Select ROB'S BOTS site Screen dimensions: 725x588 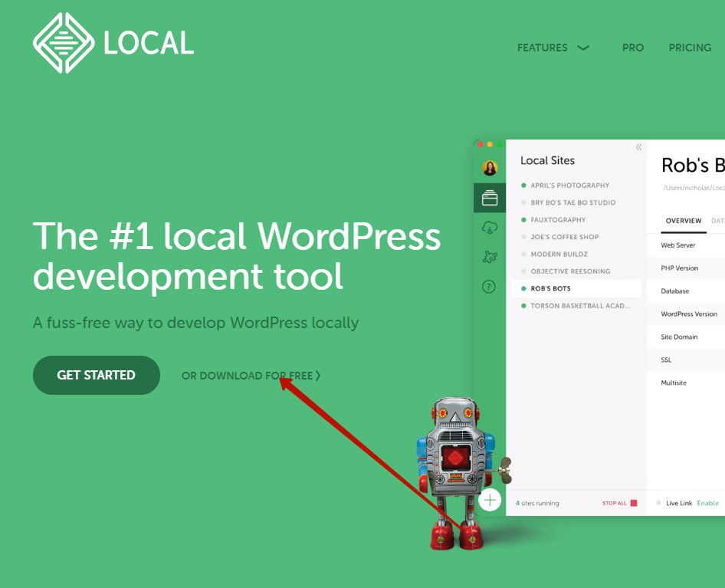tap(576, 288)
